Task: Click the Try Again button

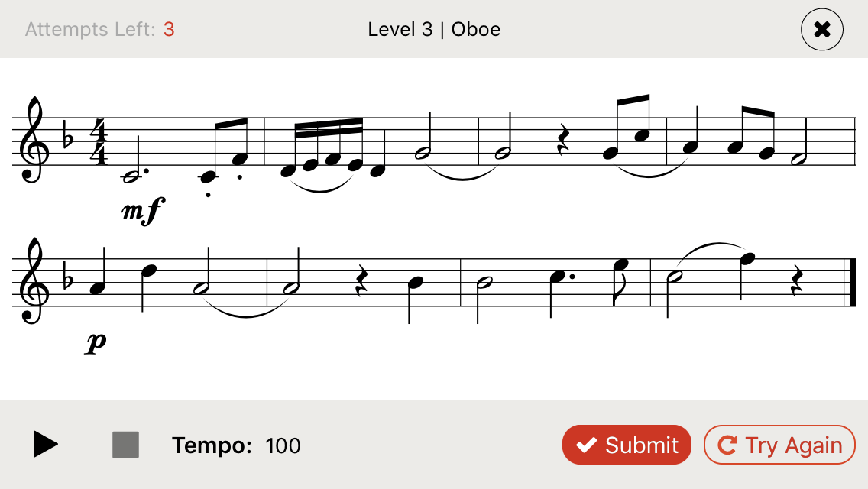Action: [779, 444]
